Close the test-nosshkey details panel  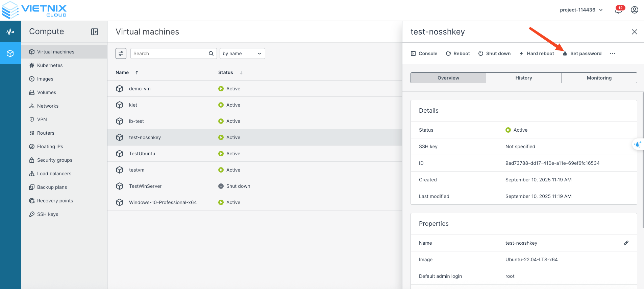pos(634,32)
